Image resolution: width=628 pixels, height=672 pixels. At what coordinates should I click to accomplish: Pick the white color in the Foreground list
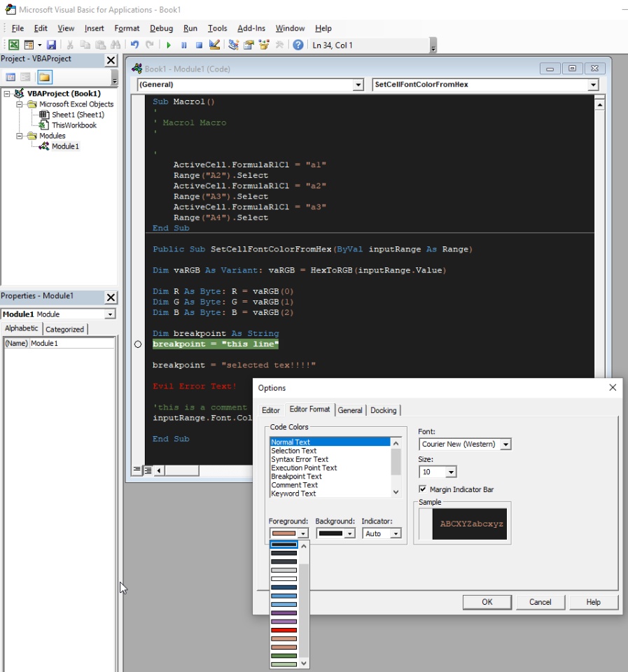[x=284, y=579]
